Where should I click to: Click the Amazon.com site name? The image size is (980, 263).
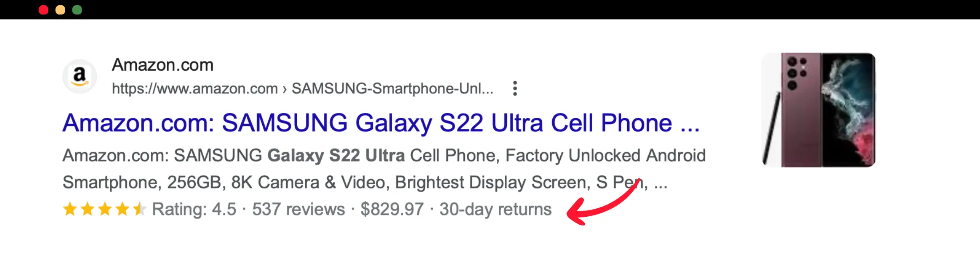[x=162, y=65]
